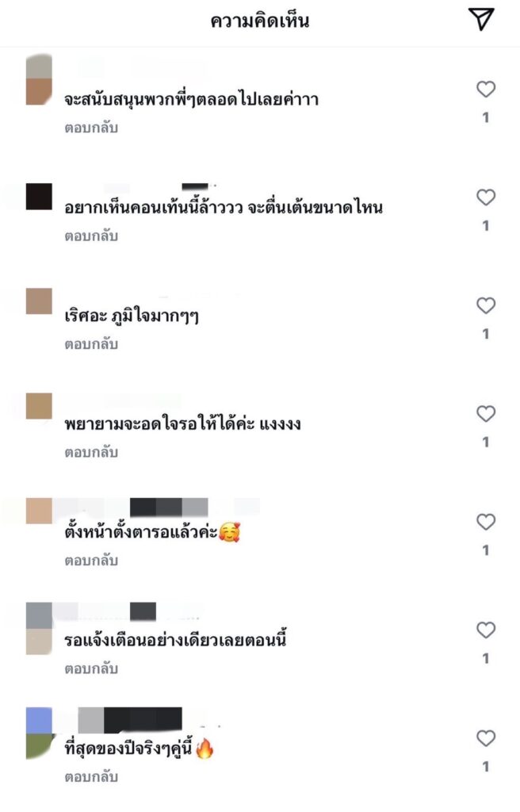Image resolution: width=520 pixels, height=812 pixels.
Task: Like the comment 'พยายามจะอดใจรอให้ได้ค่ะ'
Action: [x=486, y=414]
